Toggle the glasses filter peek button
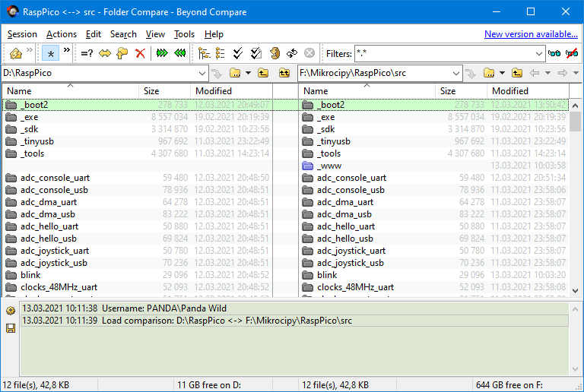 554,53
